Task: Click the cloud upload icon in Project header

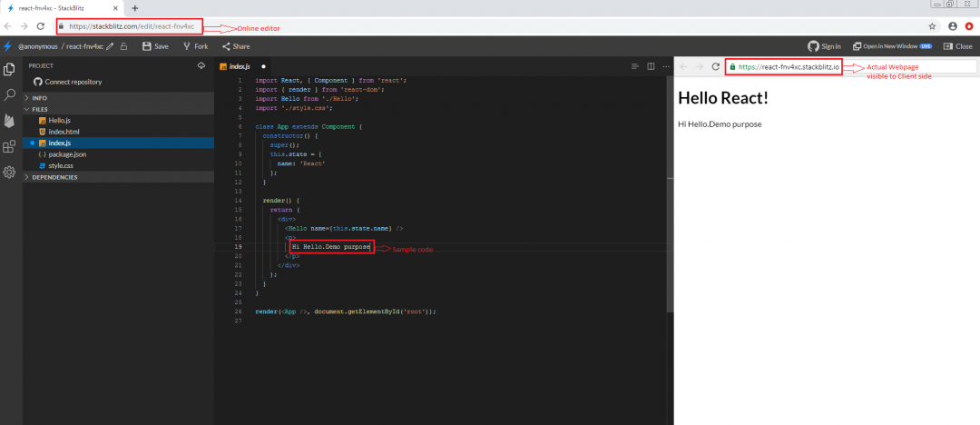Action: pyautogui.click(x=201, y=65)
